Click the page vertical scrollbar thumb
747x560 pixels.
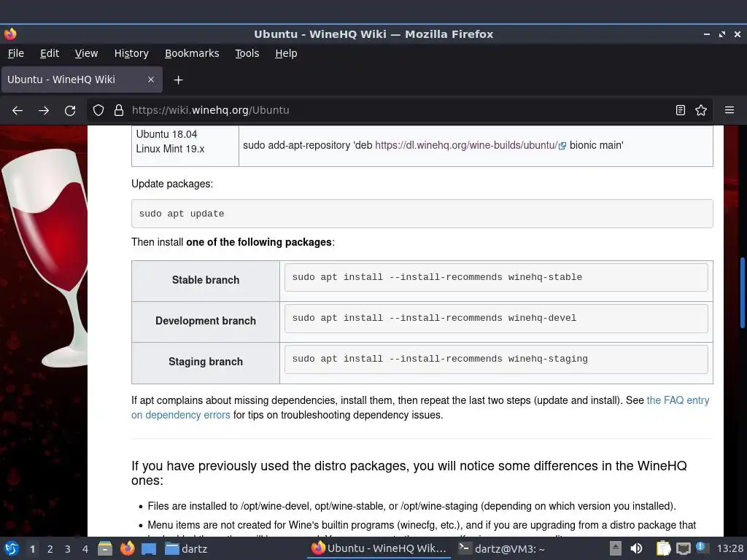[x=742, y=292]
